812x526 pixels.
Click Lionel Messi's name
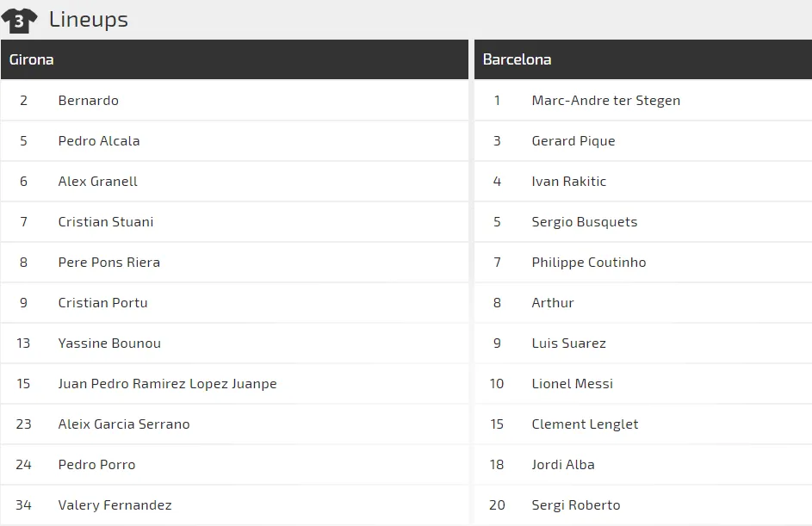(573, 384)
